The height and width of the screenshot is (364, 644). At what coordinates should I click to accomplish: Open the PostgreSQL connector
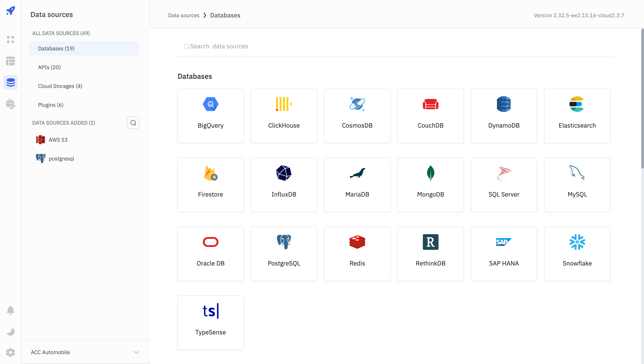tap(284, 253)
